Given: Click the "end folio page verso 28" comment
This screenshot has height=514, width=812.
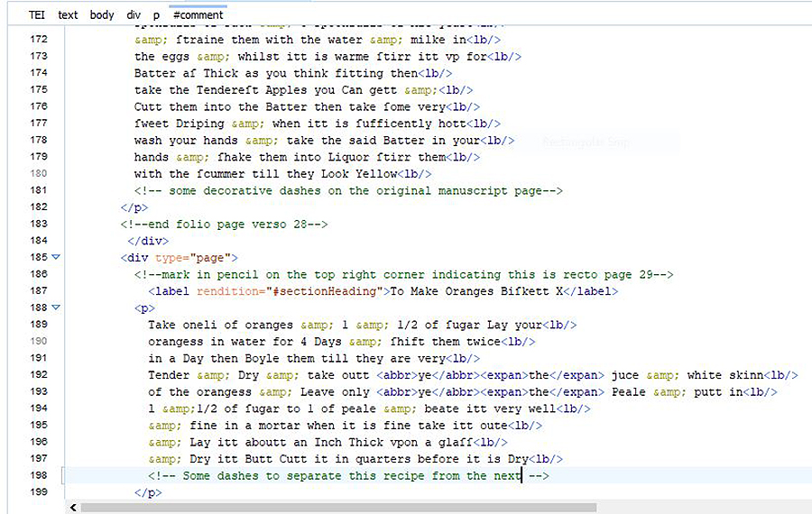Looking at the screenshot, I should click(224, 224).
